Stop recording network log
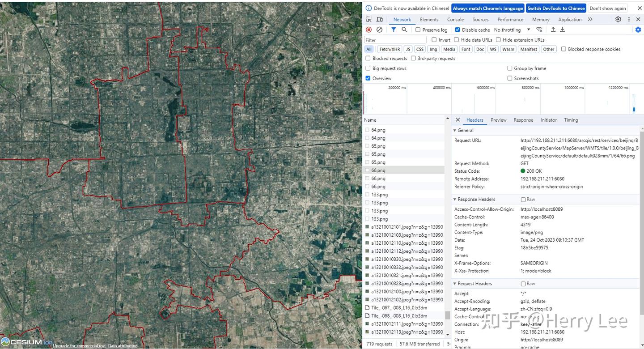Viewport: 644px width, 349px height. coord(369,30)
